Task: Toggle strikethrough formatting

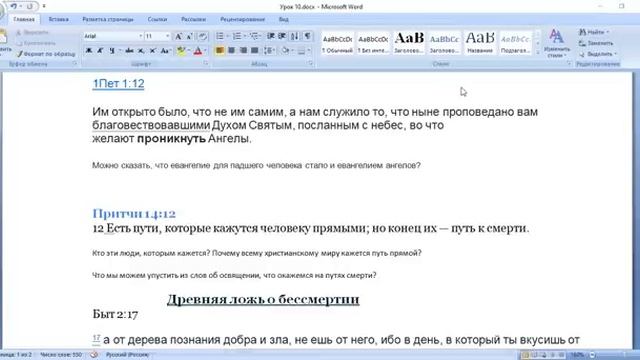Action: click(129, 51)
